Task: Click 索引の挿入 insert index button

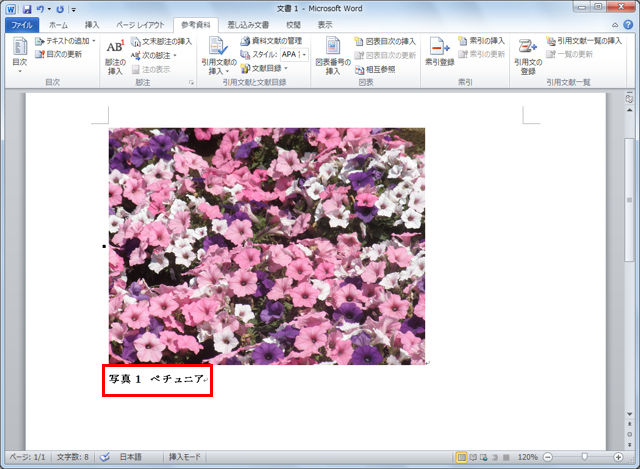Action: coord(482,41)
